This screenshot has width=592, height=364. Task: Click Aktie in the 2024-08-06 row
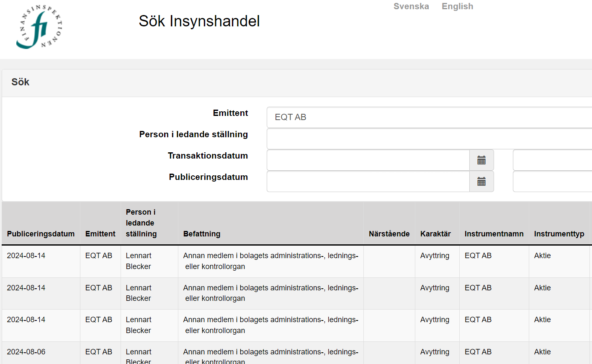pyautogui.click(x=542, y=352)
